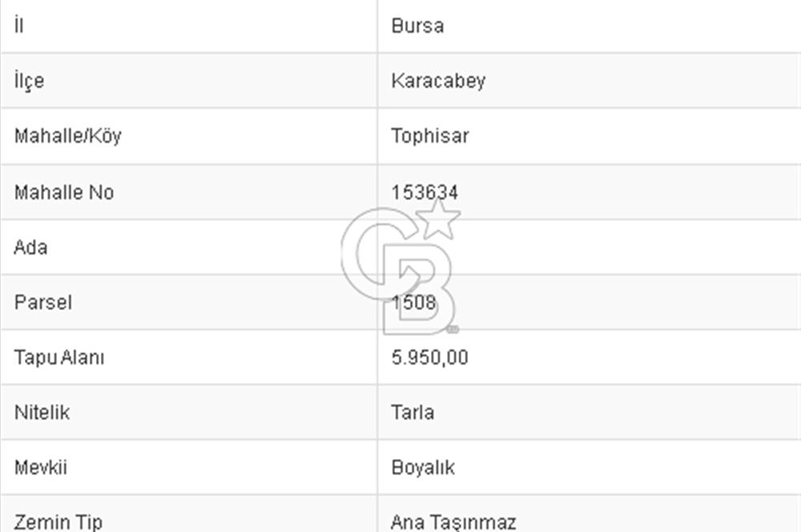Select the Parsel row label

[x=42, y=303]
